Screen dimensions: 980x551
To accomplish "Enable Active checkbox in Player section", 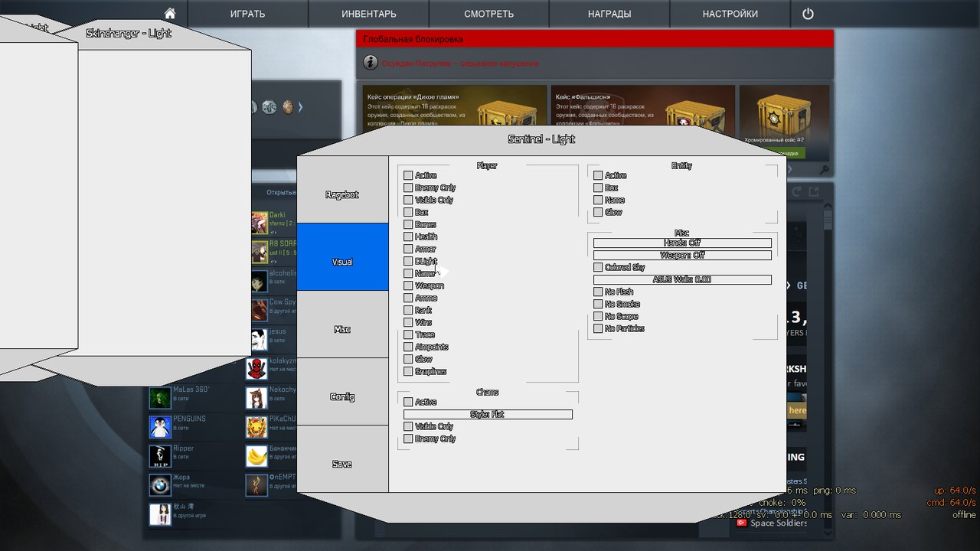I will 408,175.
